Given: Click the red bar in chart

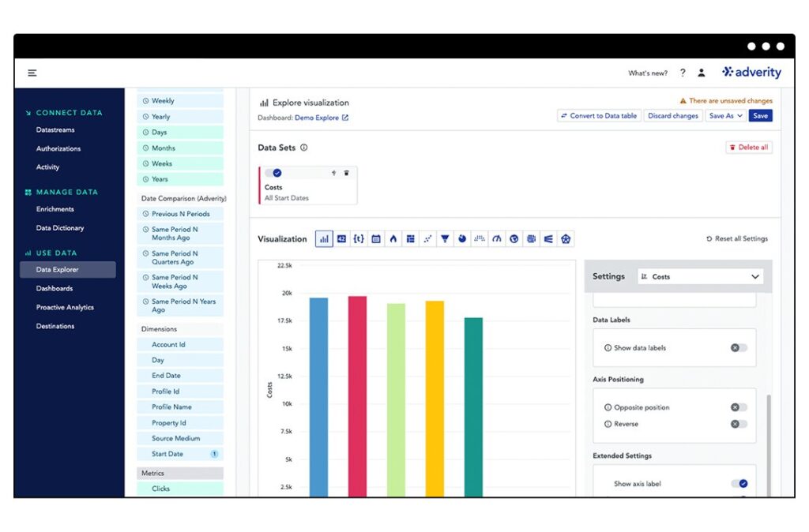Looking at the screenshot, I should click(x=358, y=396).
